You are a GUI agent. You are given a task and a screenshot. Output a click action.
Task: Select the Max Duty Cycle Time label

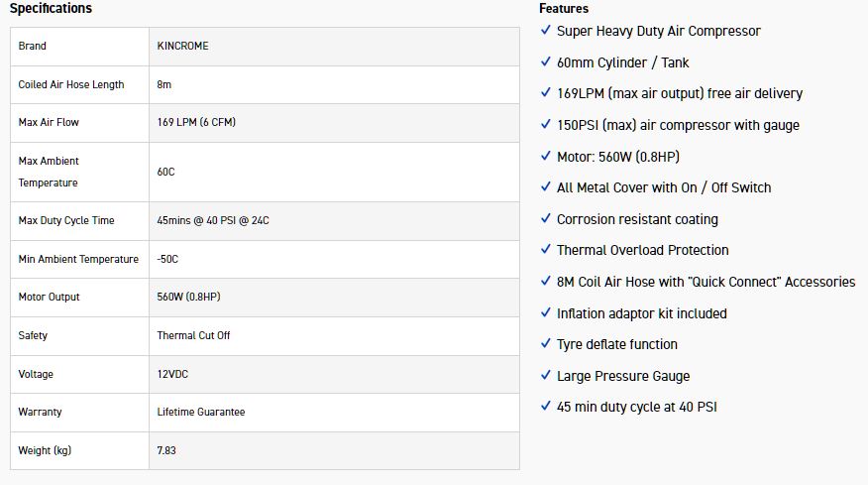66,220
